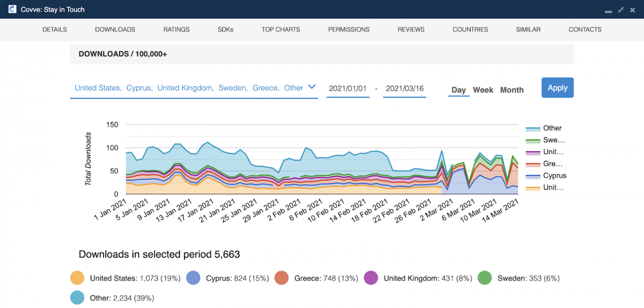Open the RATINGS tab
This screenshot has height=308, width=644.
(176, 29)
